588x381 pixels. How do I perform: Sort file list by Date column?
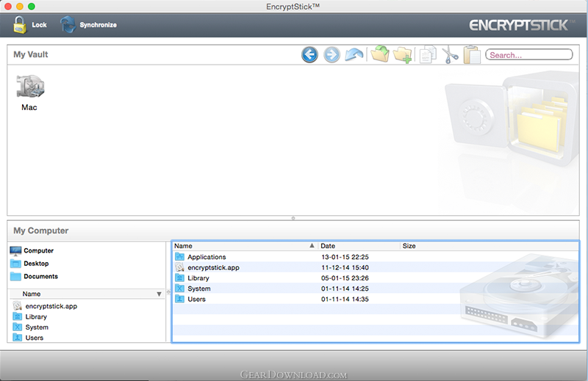click(359, 246)
